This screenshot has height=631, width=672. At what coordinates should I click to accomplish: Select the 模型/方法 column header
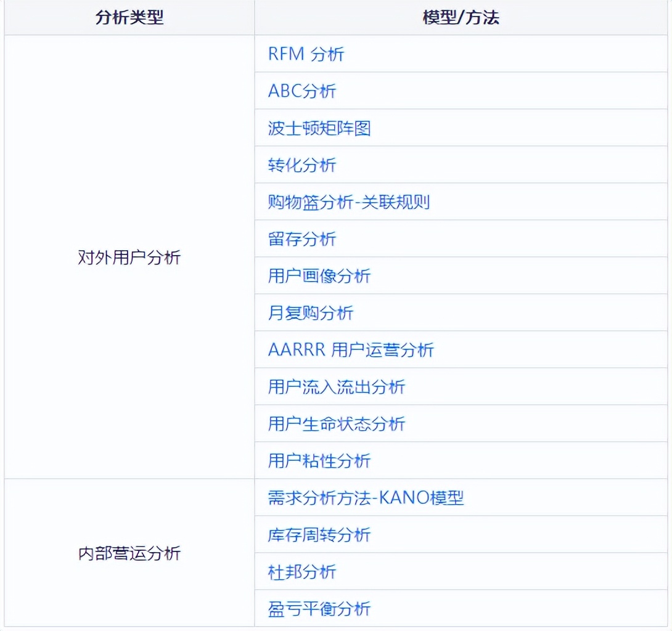(x=461, y=18)
